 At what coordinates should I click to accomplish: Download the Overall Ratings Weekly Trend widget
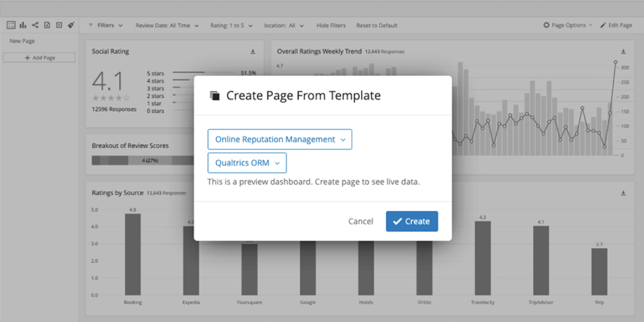(623, 52)
